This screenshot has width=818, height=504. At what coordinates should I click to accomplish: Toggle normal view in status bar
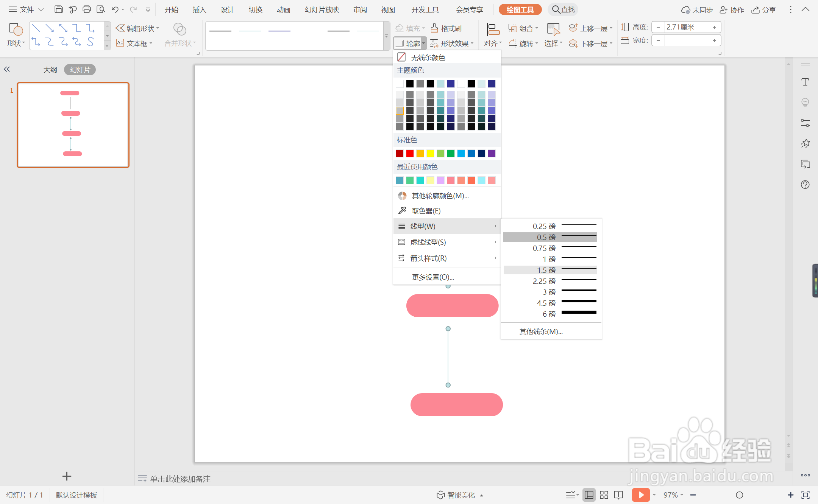coord(589,495)
